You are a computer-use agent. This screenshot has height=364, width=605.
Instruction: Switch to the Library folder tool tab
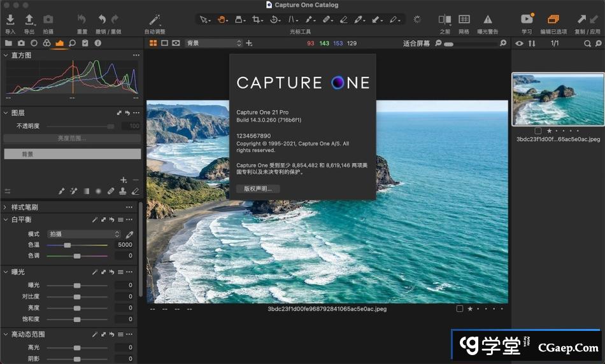[8, 43]
